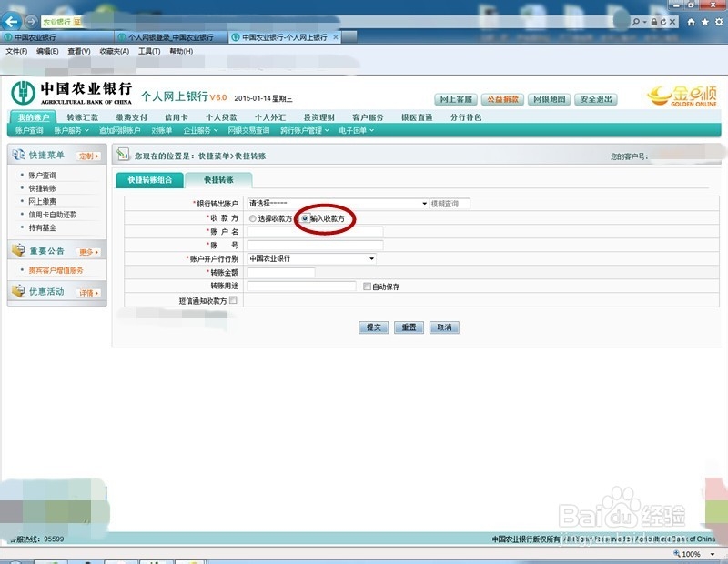Screen dimensions: 728x564
Task: Click the 公益捐款 button
Action: (503, 99)
